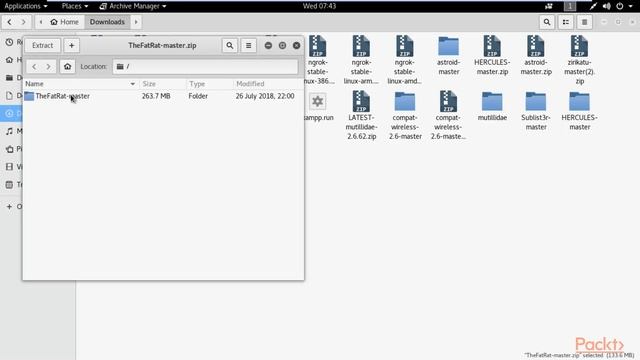This screenshot has width=640, height=360.
Task: Open the Archive Manager app menu
Action: [x=133, y=6]
